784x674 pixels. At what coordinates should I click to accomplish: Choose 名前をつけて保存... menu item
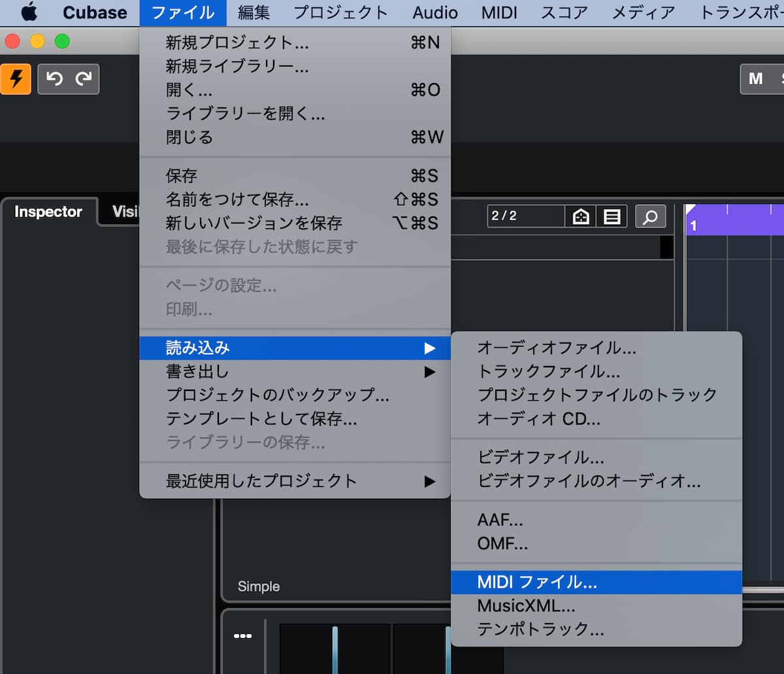coord(295,199)
